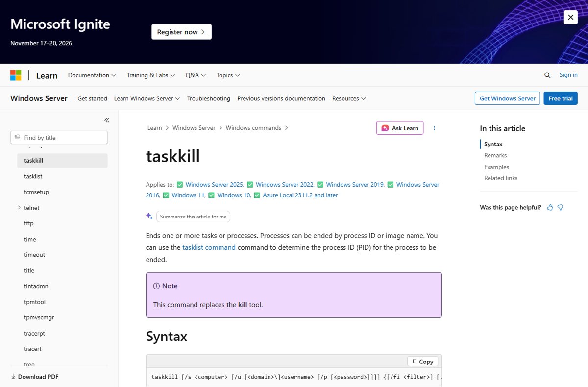The height and width of the screenshot is (387, 588).
Task: Open Previous versions documentation
Action: 281,98
